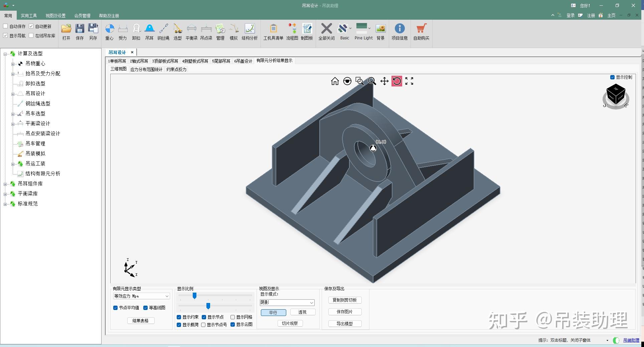Click lower 显示比例 slider handle
Screen dimensions: 644x347
click(x=208, y=306)
